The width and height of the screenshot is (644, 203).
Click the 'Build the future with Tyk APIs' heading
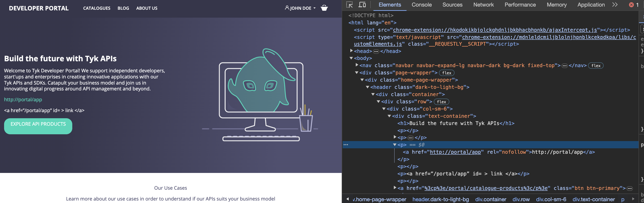(x=60, y=58)
